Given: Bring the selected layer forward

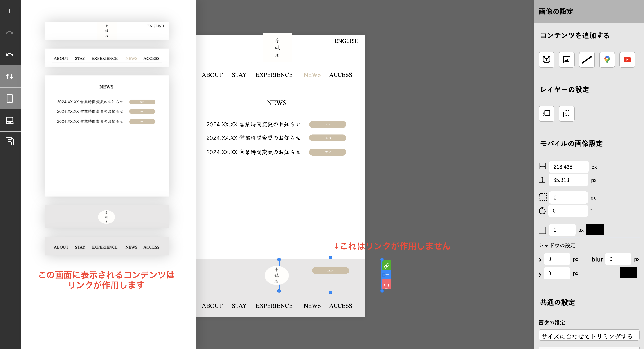Looking at the screenshot, I should tap(547, 114).
